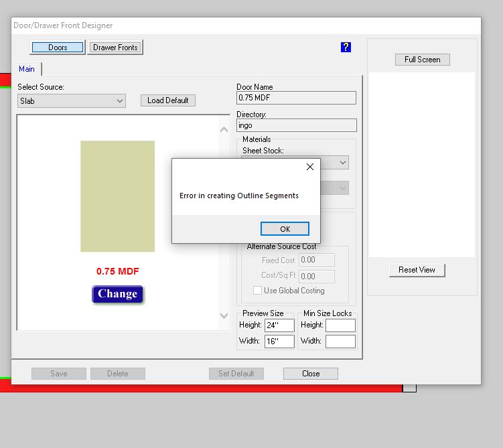
Task: Click the blue question mark help icon
Action: [346, 47]
